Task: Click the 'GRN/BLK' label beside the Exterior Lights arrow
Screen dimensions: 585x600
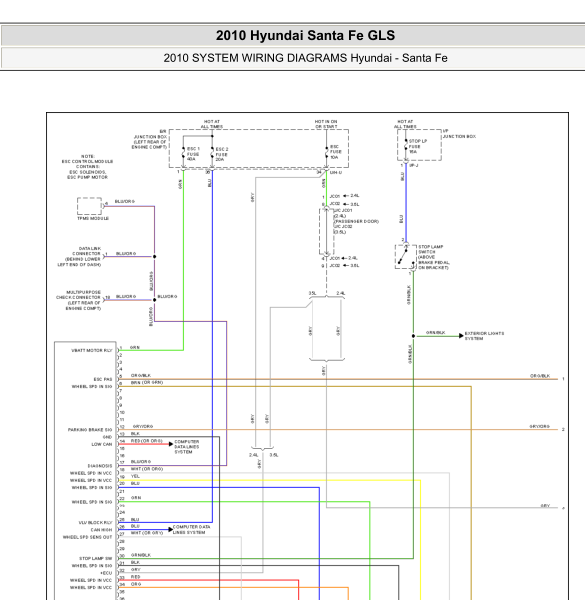Action: 435,333
